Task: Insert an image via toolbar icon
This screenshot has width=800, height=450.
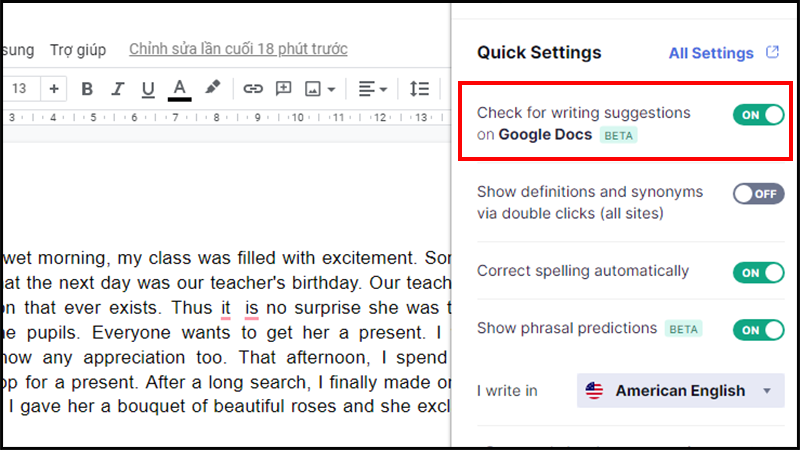Action: [x=313, y=89]
